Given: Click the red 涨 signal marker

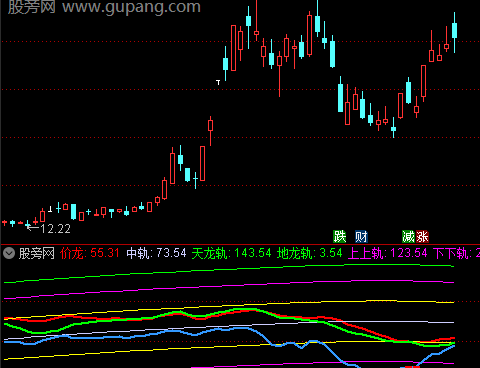Looking at the screenshot, I should coord(422,237).
